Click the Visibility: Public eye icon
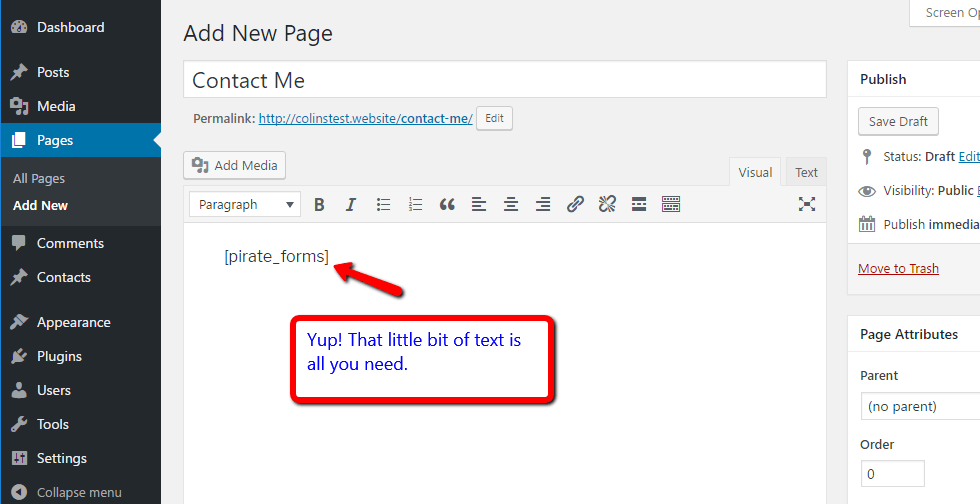 pos(867,191)
